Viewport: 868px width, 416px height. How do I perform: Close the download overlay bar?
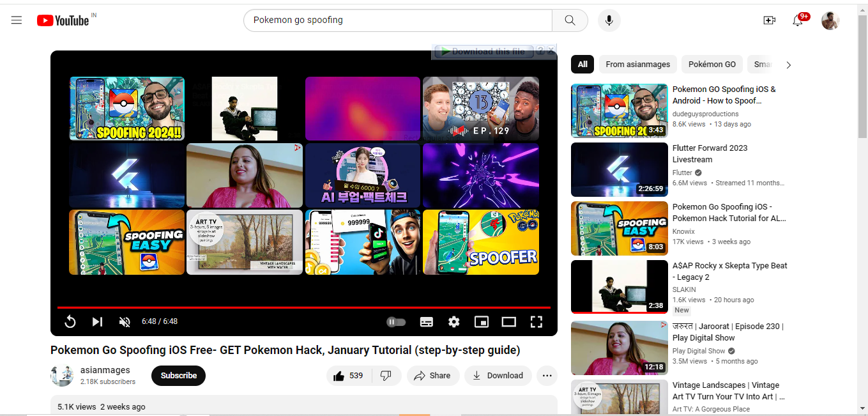pos(551,50)
